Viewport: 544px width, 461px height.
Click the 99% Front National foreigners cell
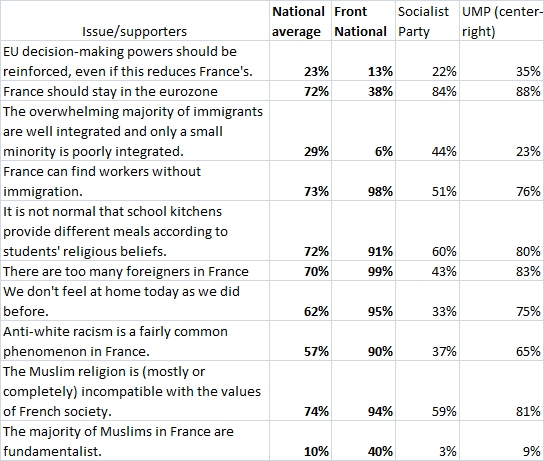[x=363, y=271]
